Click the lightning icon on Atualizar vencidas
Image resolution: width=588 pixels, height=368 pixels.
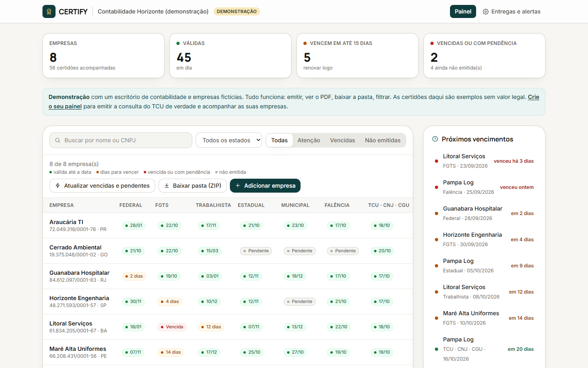click(58, 186)
